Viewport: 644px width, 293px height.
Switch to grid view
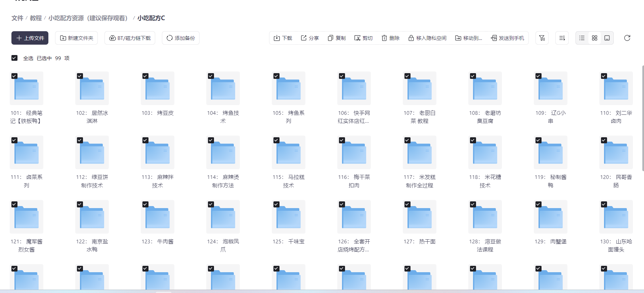click(594, 38)
